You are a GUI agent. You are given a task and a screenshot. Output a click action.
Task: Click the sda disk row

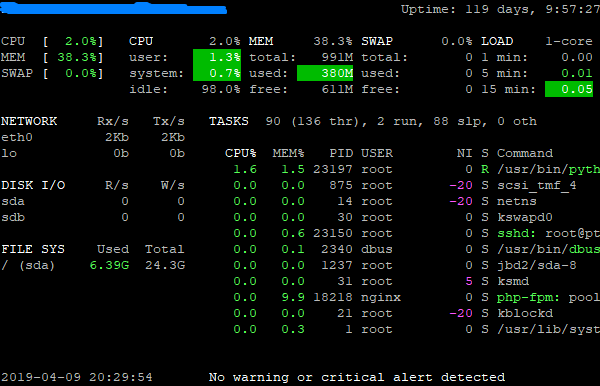(93, 202)
